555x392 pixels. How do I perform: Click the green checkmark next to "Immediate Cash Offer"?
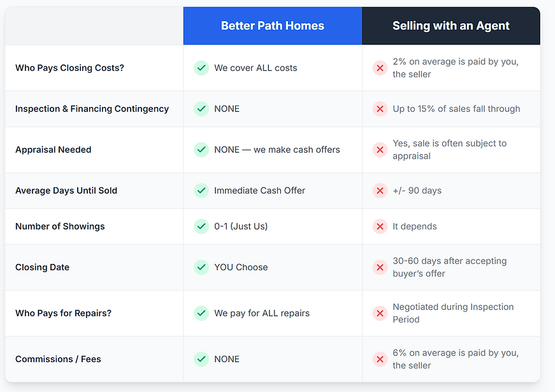tap(201, 190)
